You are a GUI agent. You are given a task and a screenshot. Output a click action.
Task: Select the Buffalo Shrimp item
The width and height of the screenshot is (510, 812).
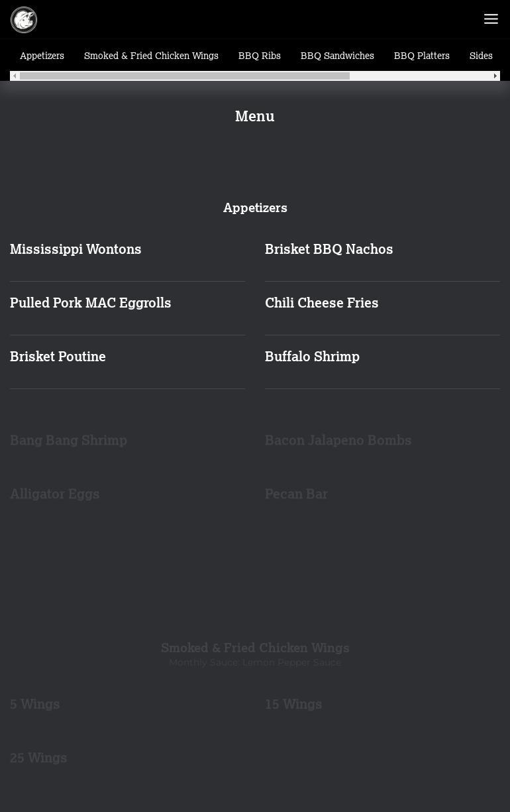[x=312, y=357]
